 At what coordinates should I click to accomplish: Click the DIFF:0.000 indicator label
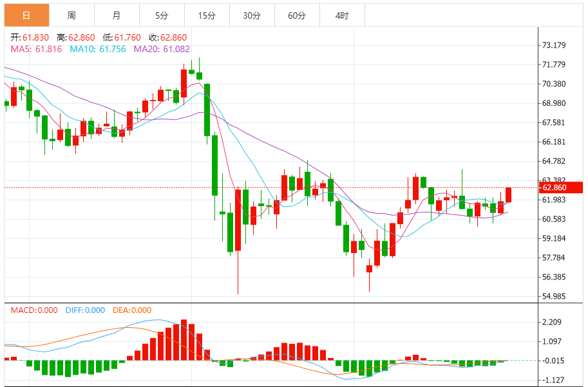point(85,310)
